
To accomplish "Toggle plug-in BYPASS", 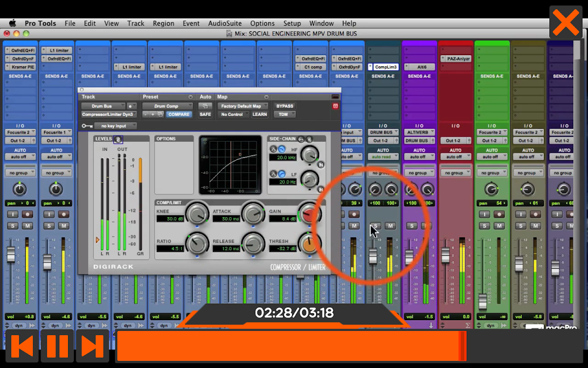I will [x=284, y=106].
